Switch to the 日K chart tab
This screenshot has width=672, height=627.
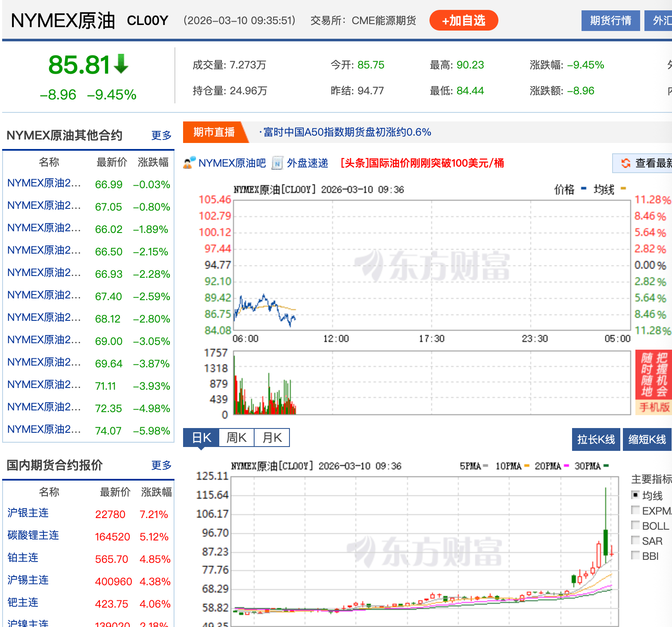201,438
